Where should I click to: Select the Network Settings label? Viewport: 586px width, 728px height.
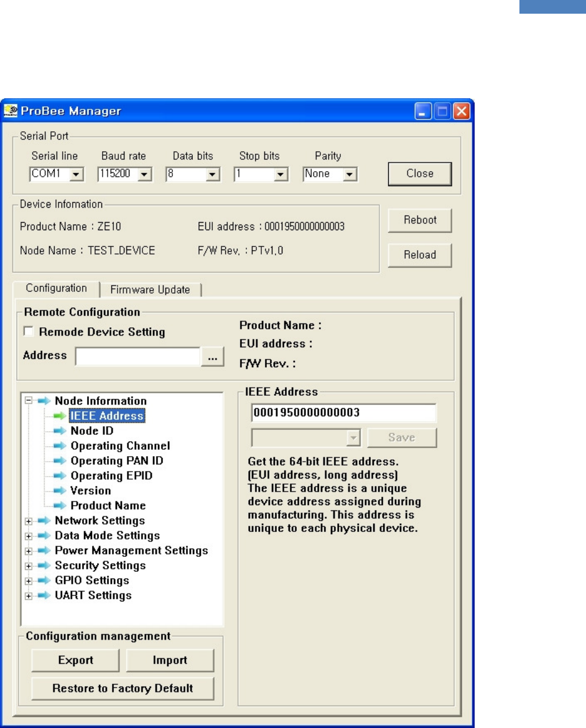point(100,520)
